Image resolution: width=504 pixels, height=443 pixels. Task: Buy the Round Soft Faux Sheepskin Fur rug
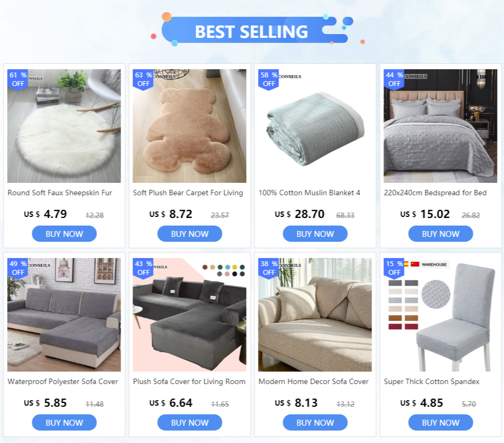click(x=64, y=234)
